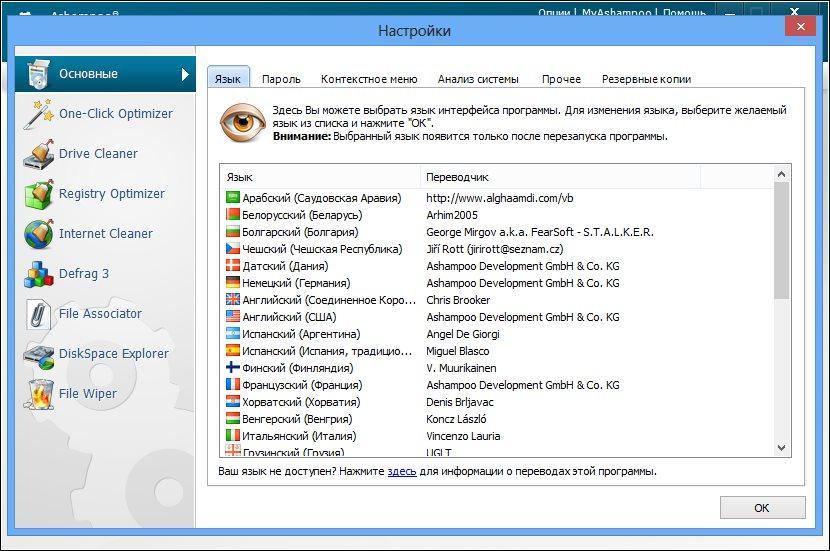Click the Saudi Arabia flag icon
The image size is (830, 551).
tap(233, 198)
